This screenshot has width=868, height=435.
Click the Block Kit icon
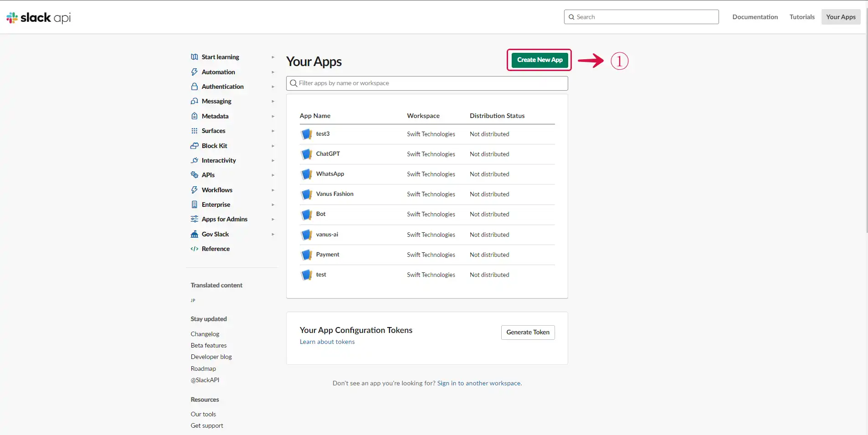[x=195, y=146]
